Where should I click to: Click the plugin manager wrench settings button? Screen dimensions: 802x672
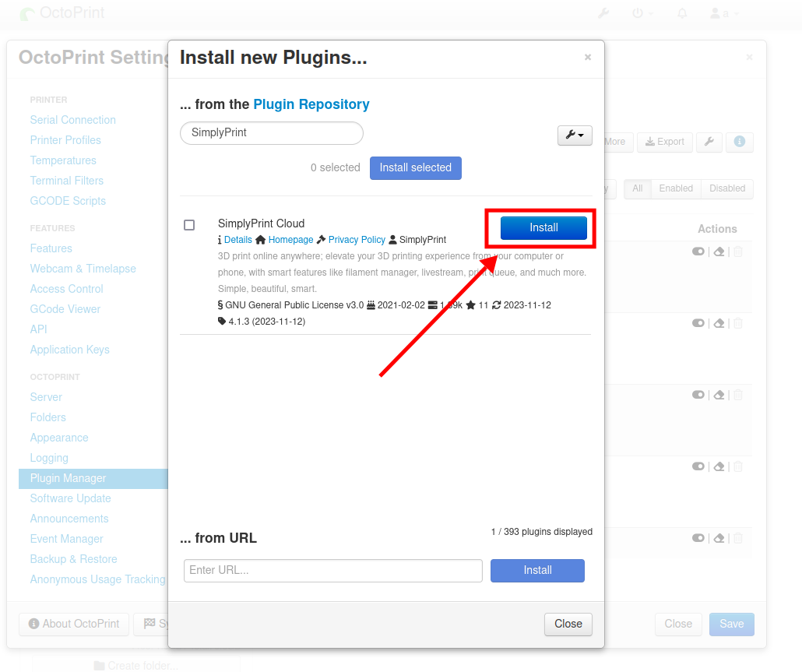point(709,142)
